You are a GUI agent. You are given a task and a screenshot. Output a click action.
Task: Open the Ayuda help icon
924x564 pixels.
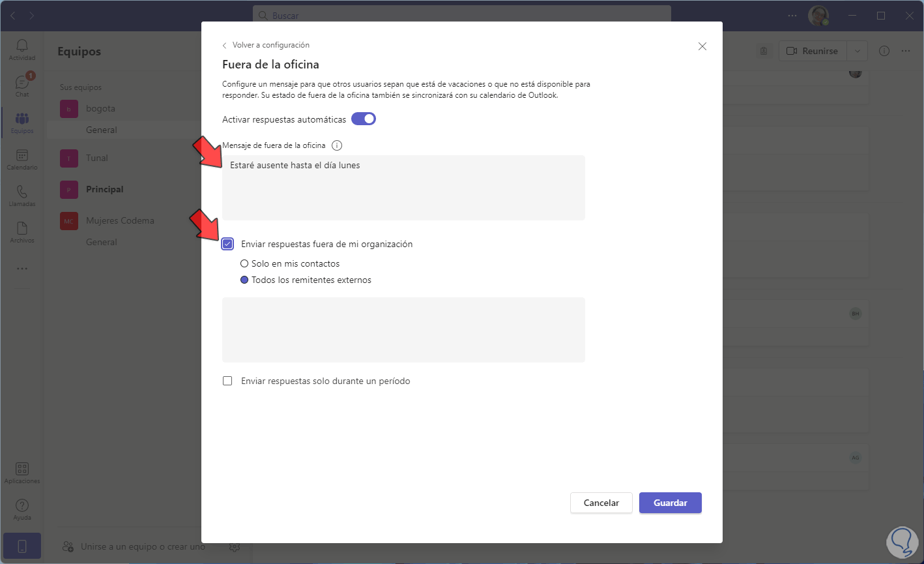[22, 509]
